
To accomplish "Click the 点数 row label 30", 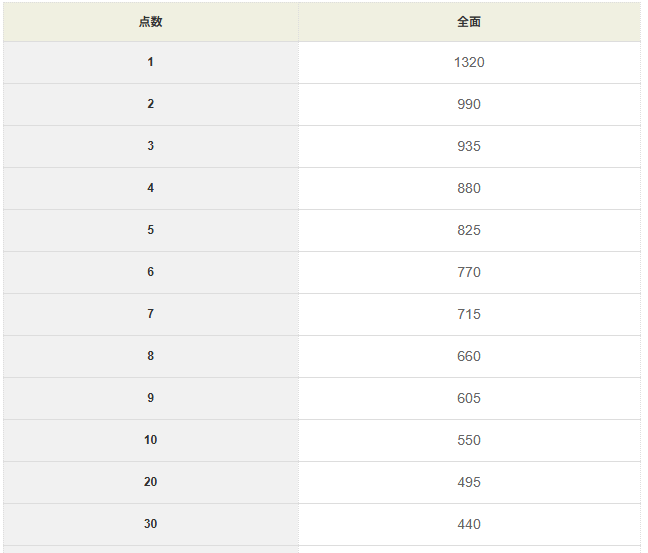I will coord(150,525).
